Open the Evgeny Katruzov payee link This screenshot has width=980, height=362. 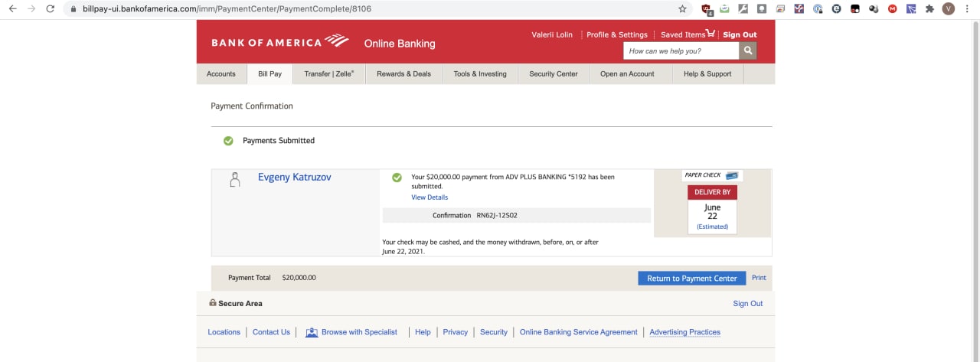click(x=295, y=177)
